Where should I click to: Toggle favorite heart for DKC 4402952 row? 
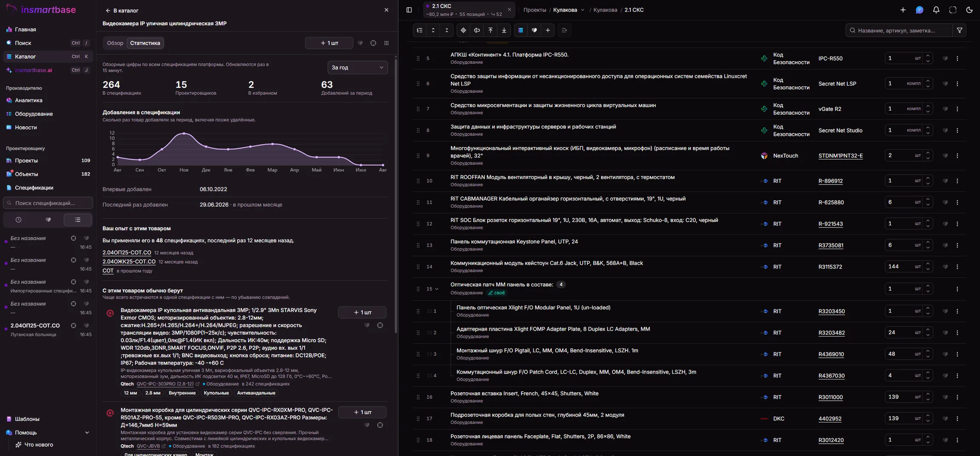click(x=945, y=419)
